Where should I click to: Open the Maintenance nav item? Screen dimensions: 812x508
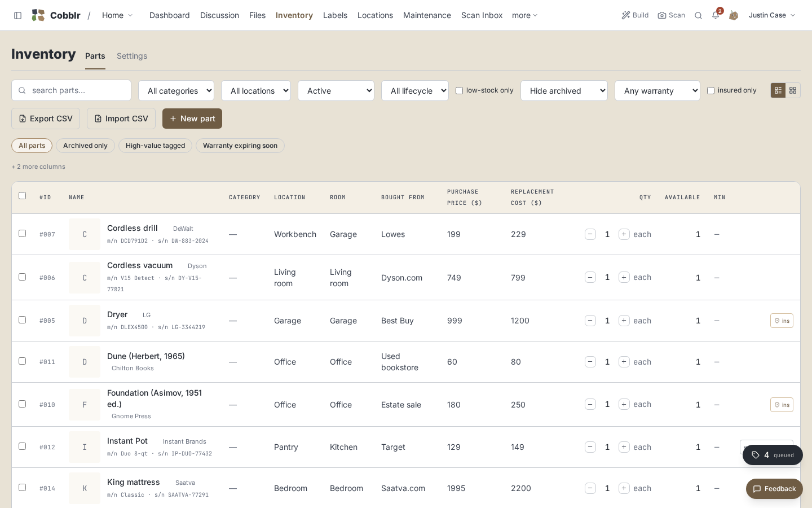(x=427, y=15)
